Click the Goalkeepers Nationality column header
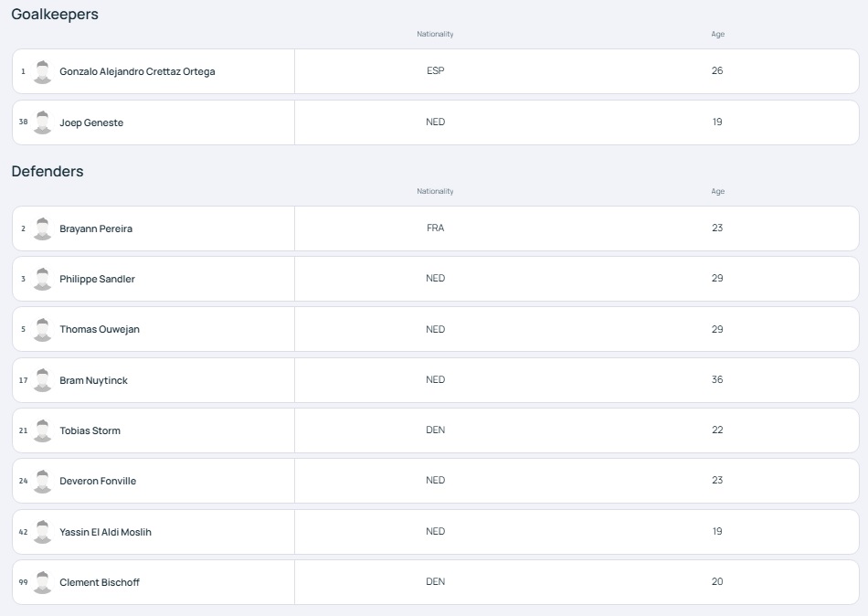Screen dimensions: 868x616 tap(435, 34)
